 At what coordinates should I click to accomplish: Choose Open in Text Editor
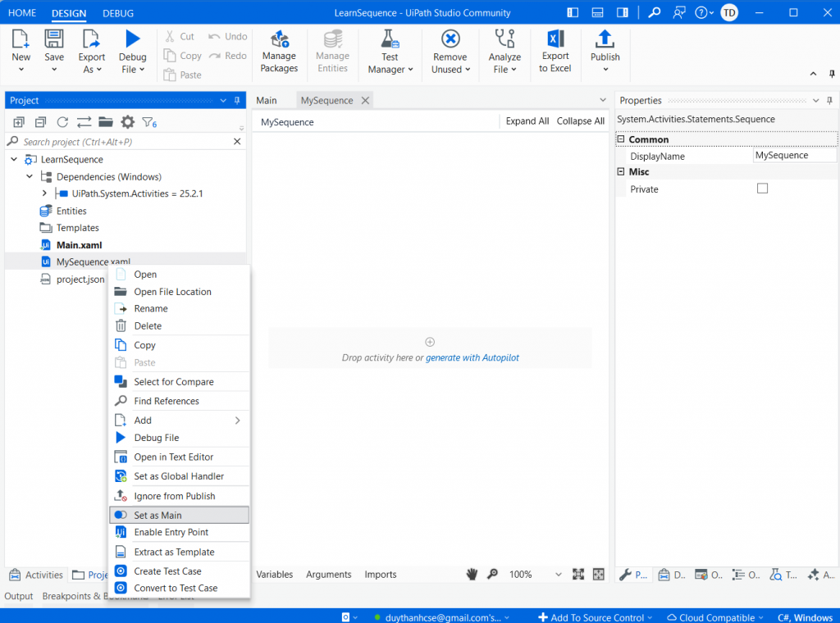click(x=180, y=457)
